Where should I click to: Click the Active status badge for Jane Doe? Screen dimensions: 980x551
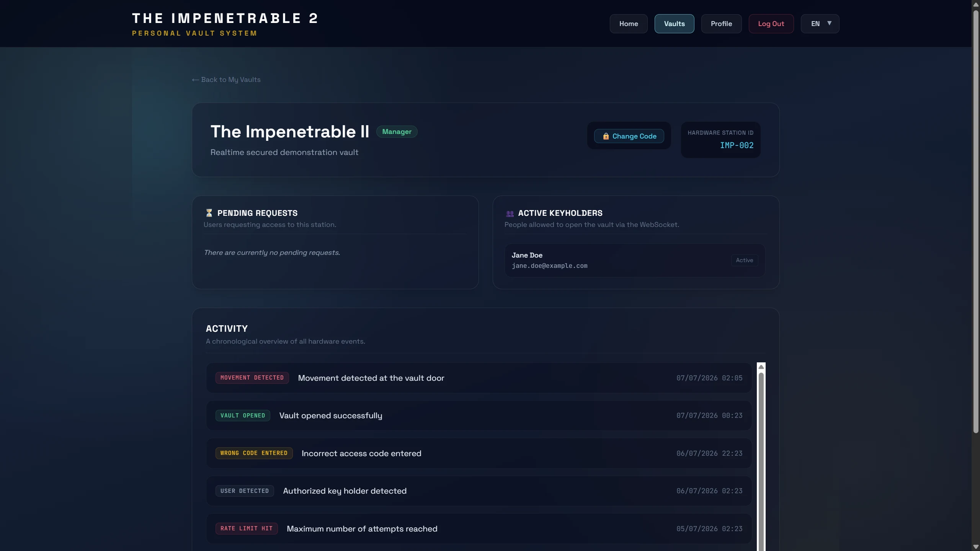click(744, 260)
